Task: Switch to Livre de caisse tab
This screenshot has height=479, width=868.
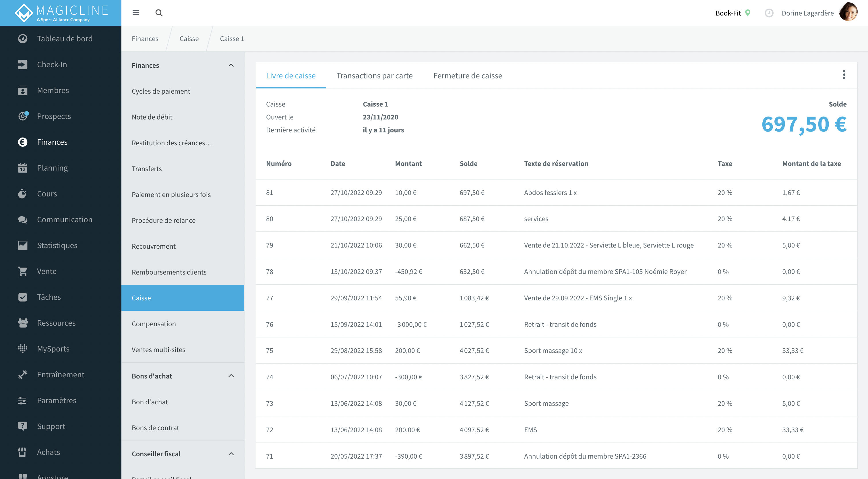Action: click(291, 76)
